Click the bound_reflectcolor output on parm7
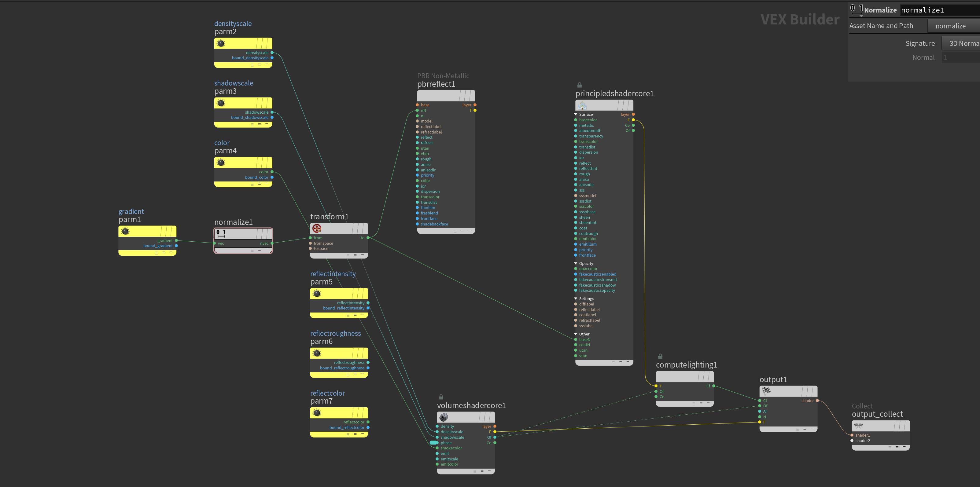 (368, 427)
